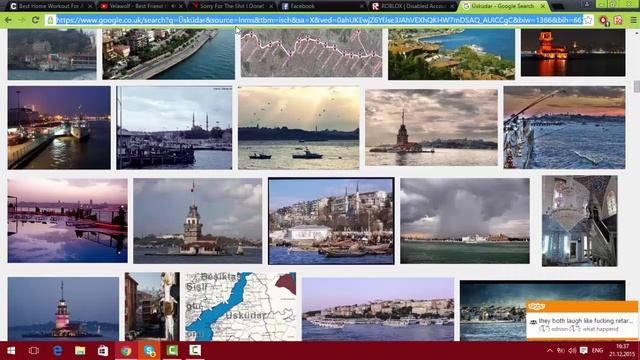Click the green padlock security icon

click(50, 20)
